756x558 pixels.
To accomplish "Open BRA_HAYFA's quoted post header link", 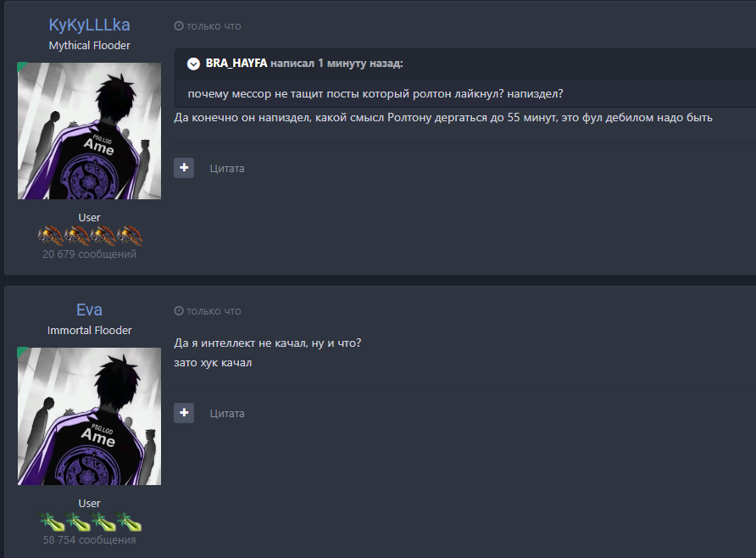I will pyautogui.click(x=304, y=64).
